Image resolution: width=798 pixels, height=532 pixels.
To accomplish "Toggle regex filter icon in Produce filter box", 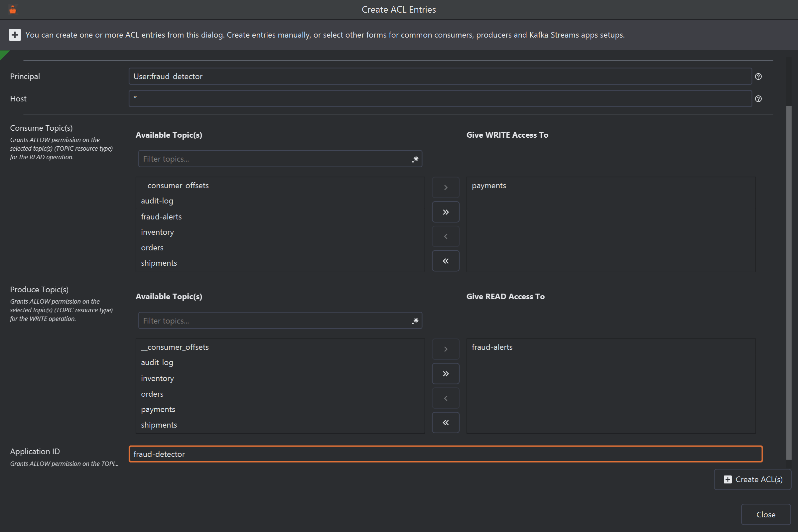I will [415, 321].
